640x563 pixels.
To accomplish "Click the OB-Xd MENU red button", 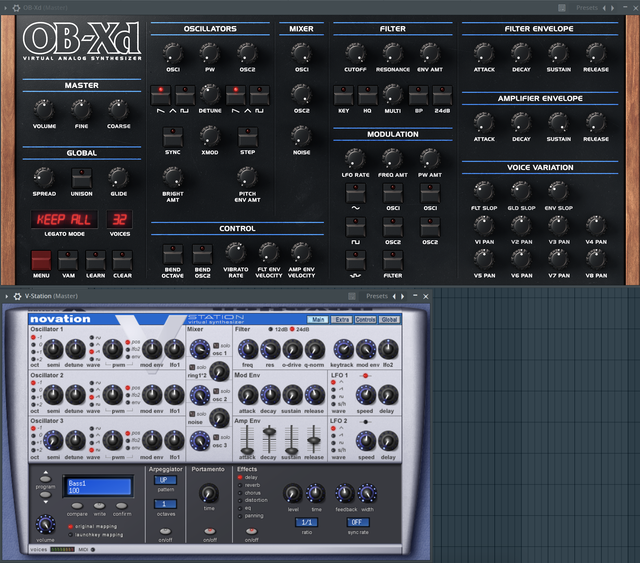I will 41,260.
